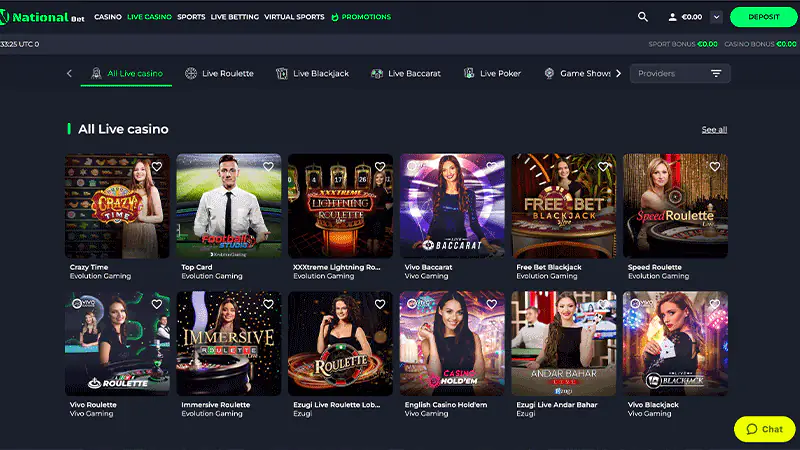Screen dimensions: 800x450
Task: Click the 'Immersive Roulette' game title
Action: 216,405
